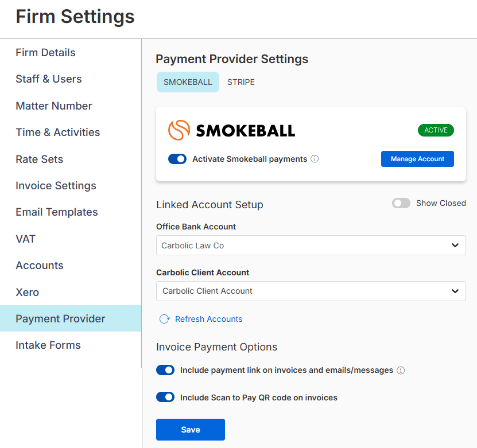Toggle Activate Smokeball payments switch
This screenshot has height=448, width=477.
point(177,159)
